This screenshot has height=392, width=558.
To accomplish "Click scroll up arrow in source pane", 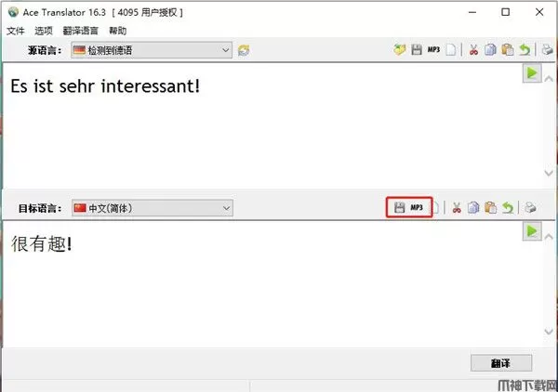I will pyautogui.click(x=549, y=79).
